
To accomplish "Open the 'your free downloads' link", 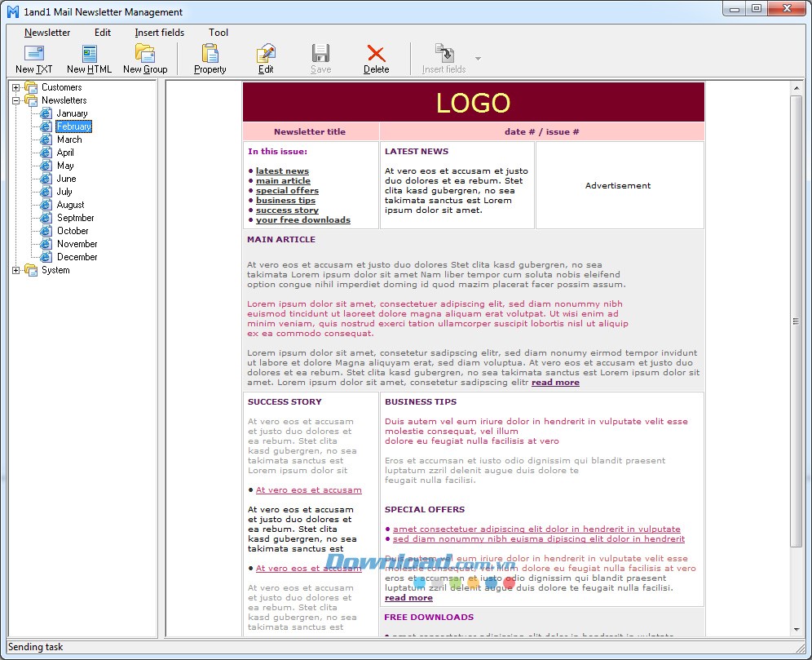I will 302,219.
